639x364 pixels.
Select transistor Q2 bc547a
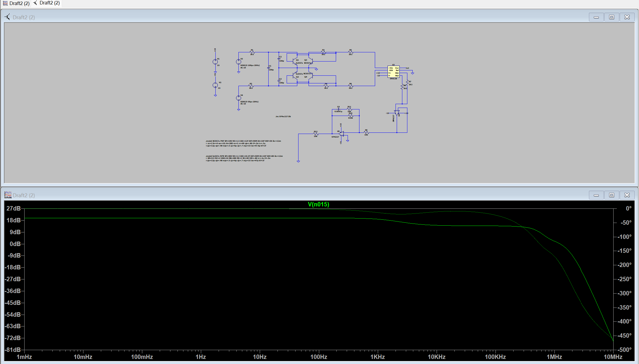pos(295,76)
